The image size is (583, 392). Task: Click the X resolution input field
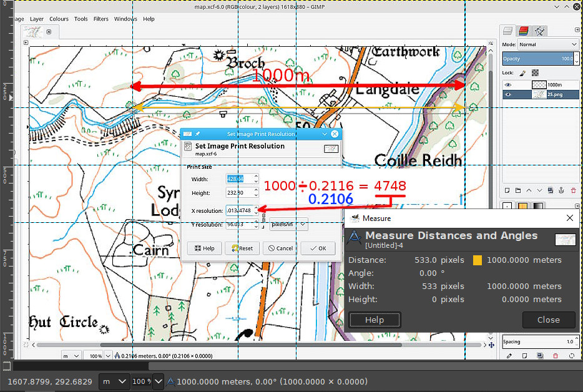pos(240,210)
